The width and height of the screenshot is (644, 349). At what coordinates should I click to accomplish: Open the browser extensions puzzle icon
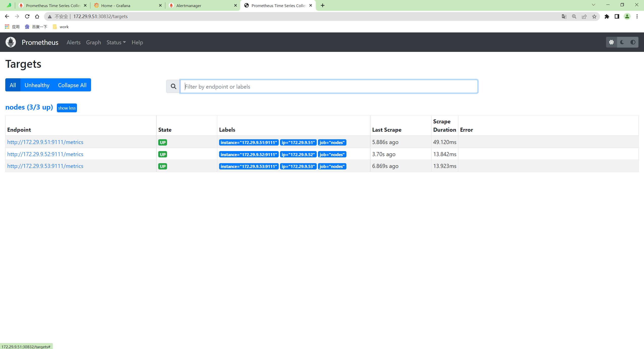click(x=607, y=16)
